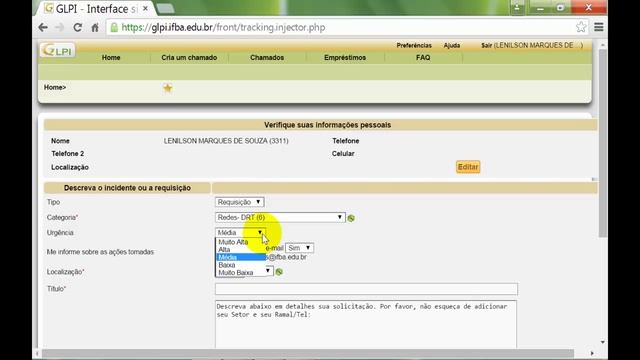Viewport: 640px width, 360px height.
Task: Bookmark page with the star icon
Action: pos(581,27)
